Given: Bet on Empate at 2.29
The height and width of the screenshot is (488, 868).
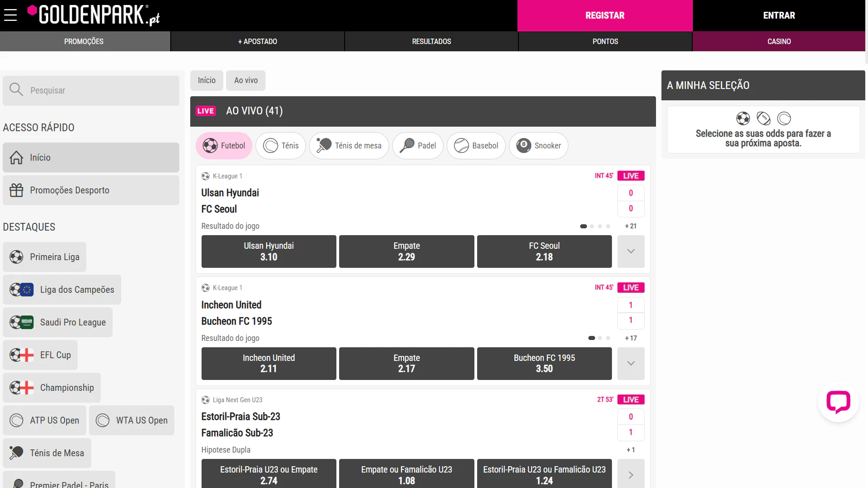Looking at the screenshot, I should click(406, 251).
